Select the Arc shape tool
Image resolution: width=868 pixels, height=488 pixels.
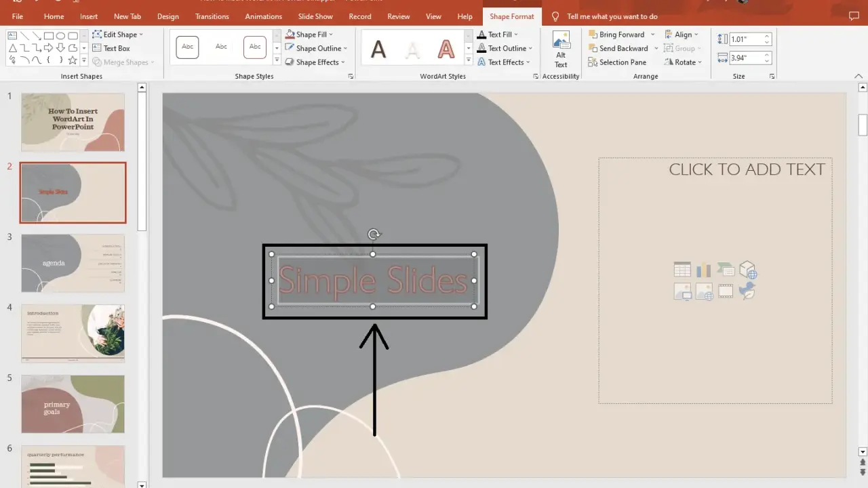tap(24, 60)
